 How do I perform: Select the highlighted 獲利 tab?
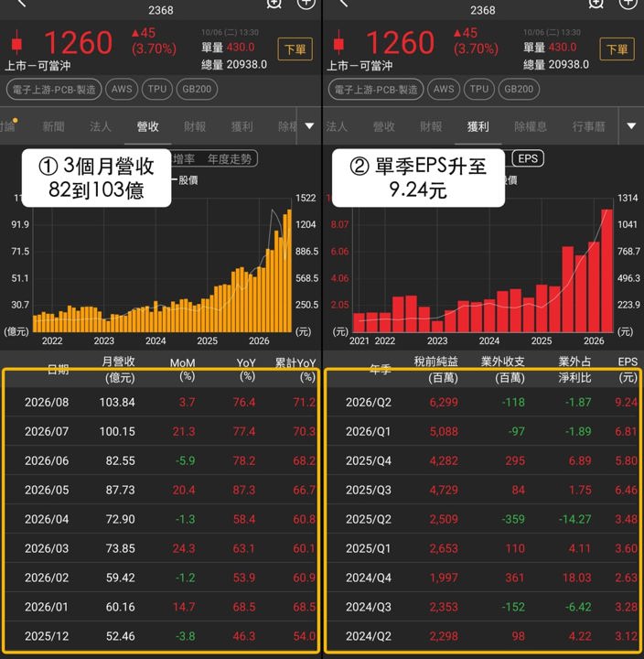click(478, 126)
